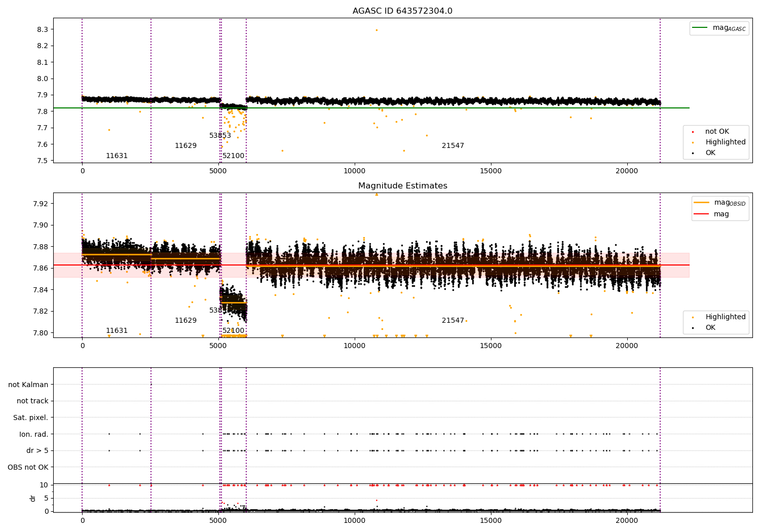Click the 'OBS not OK' row label
The height and width of the screenshot is (532, 760).
tap(28, 468)
